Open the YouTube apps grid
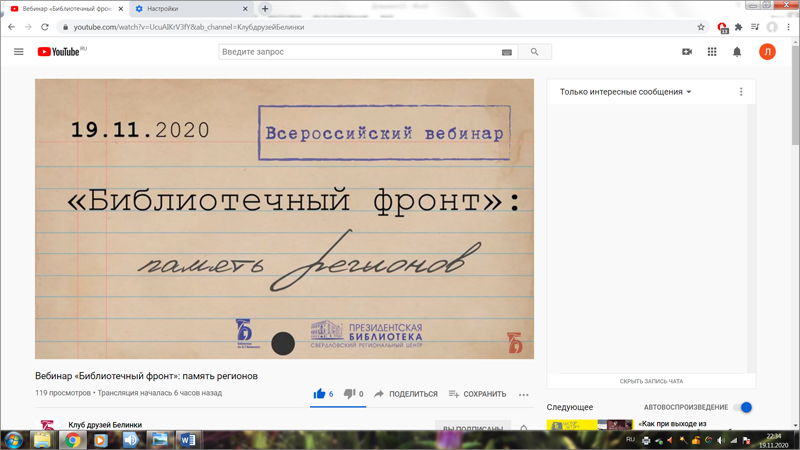800x450 pixels. click(712, 52)
